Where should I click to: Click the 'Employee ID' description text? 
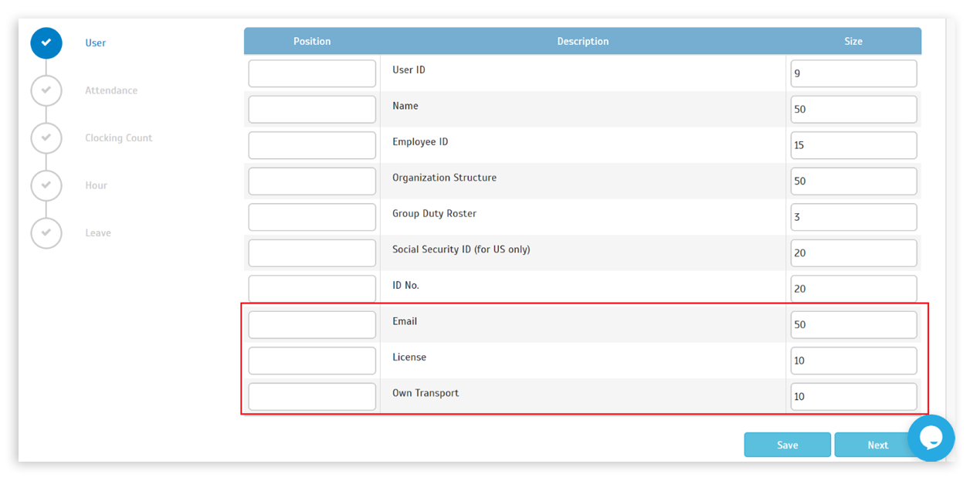[420, 142]
